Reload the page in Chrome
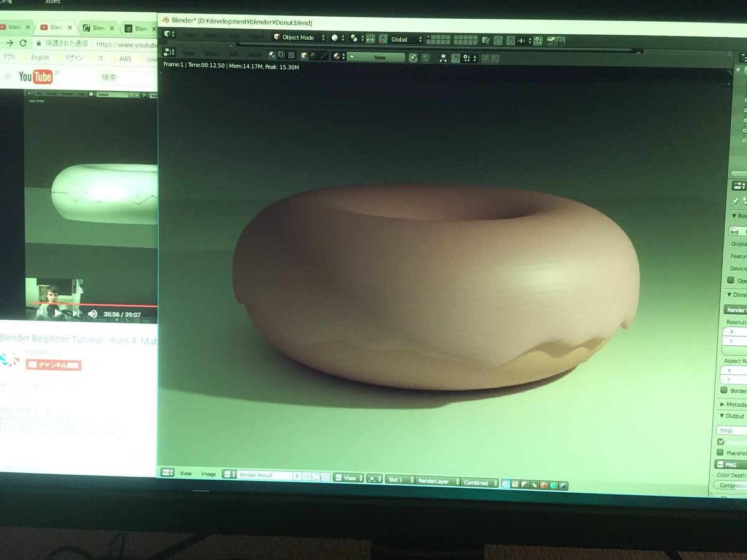747x560 pixels. pyautogui.click(x=23, y=43)
